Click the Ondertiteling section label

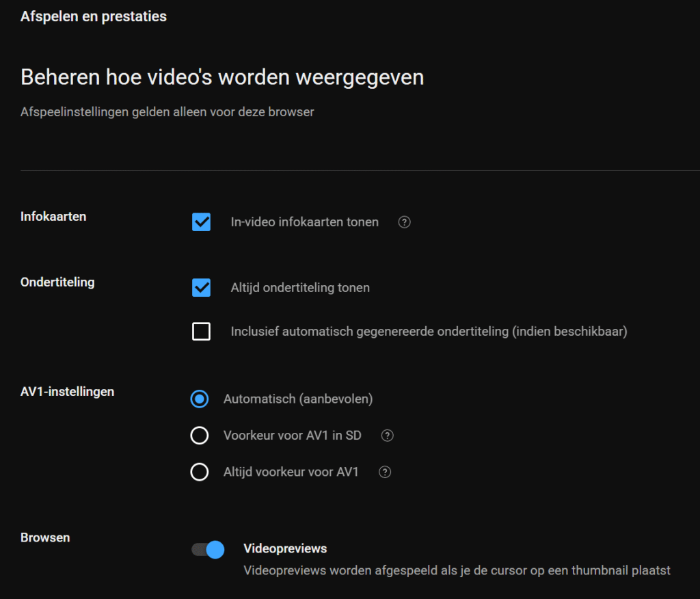pos(57,282)
